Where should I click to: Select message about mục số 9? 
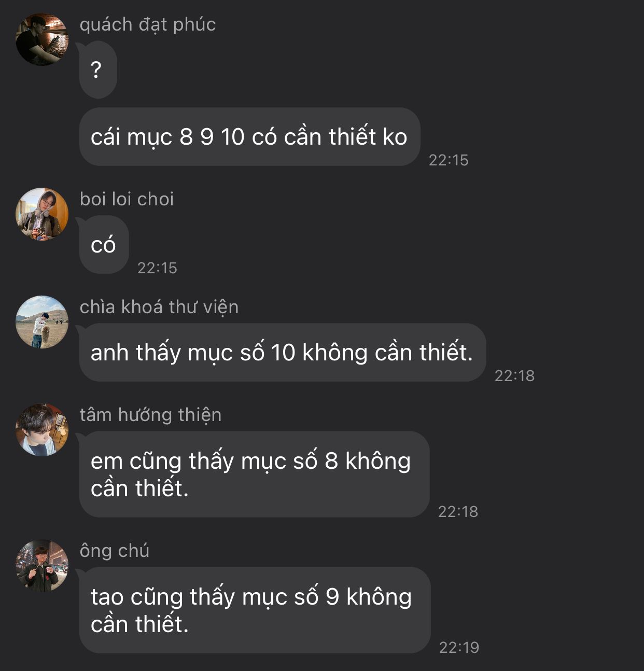coord(255,610)
